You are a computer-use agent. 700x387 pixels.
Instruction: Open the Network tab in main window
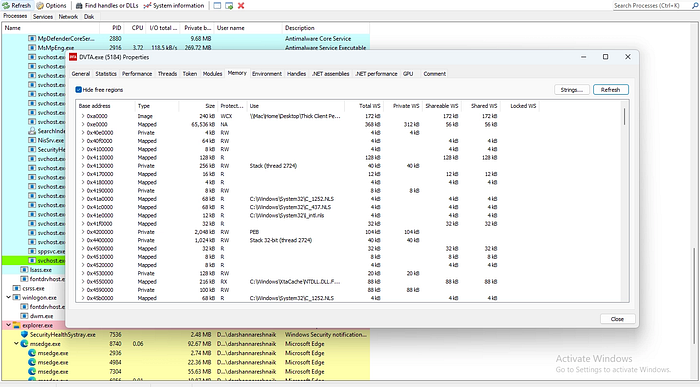pos(68,17)
